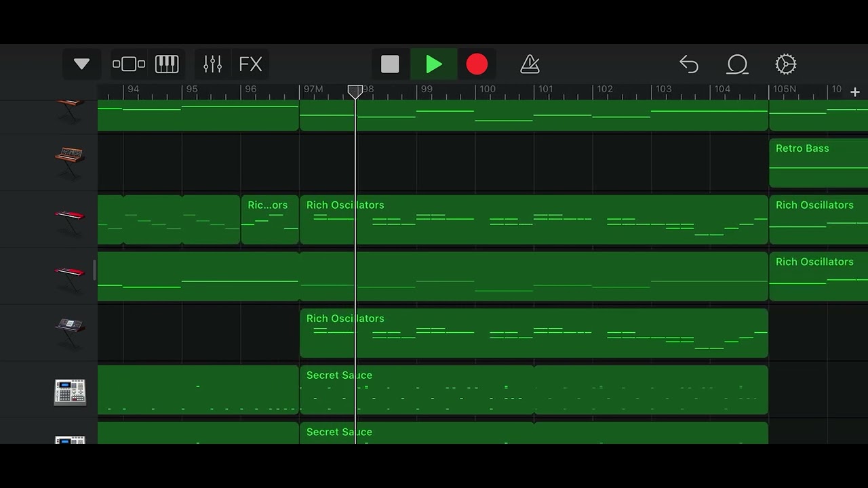Tap bar 105N on the ruler
Viewport: 868px width, 488px height.
click(x=785, y=89)
